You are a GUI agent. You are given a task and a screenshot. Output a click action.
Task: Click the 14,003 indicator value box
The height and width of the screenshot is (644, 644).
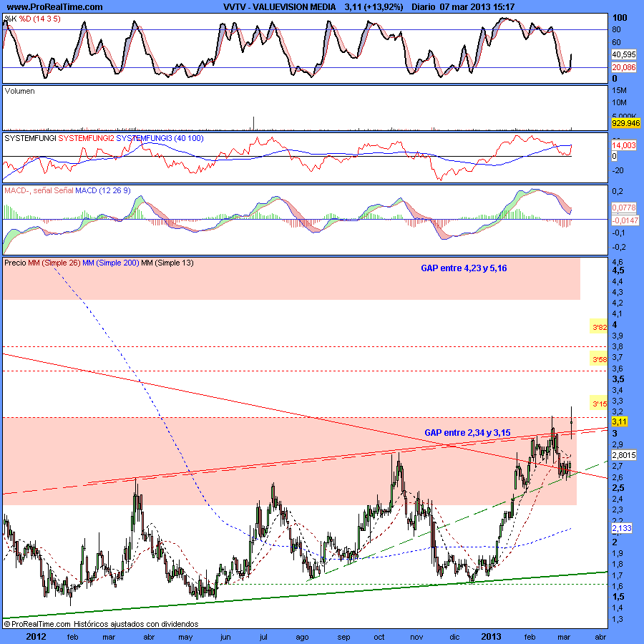click(x=623, y=145)
